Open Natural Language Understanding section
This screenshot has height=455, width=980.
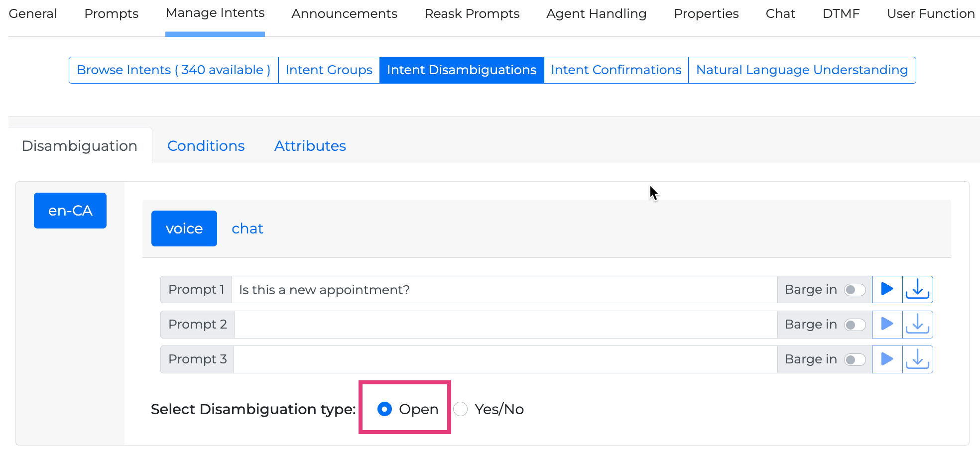(x=802, y=70)
